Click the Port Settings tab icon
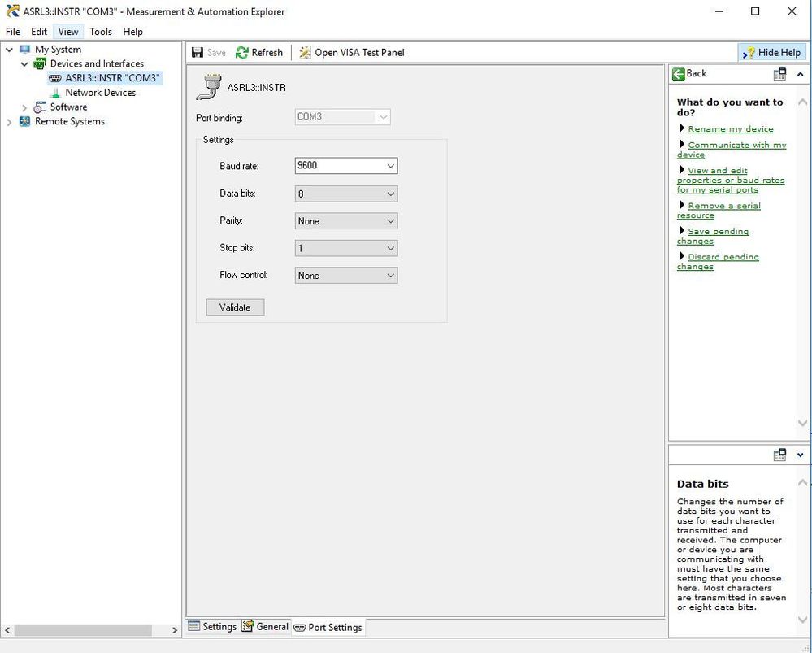 [x=299, y=628]
